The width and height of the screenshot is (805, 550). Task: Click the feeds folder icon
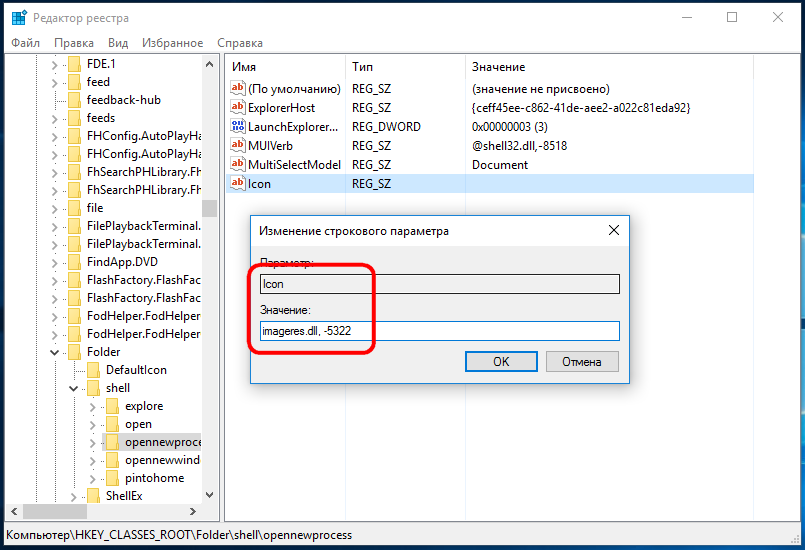coord(74,118)
